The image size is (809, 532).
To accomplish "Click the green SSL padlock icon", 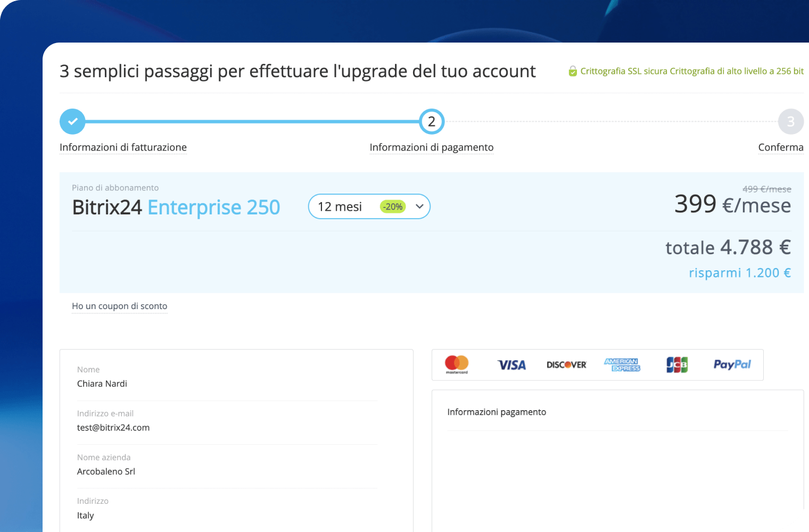I will [573, 71].
